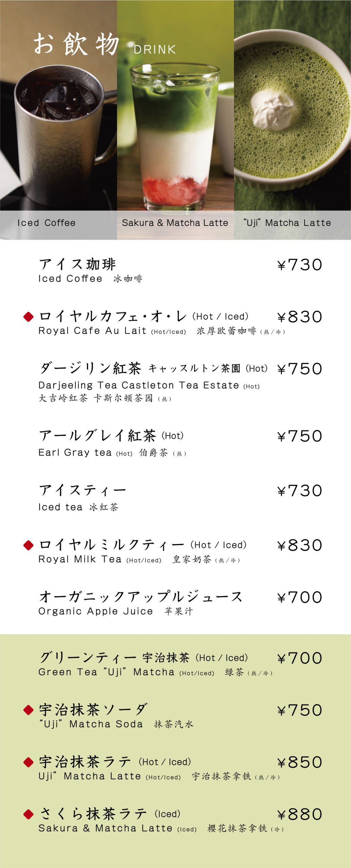Image resolution: width=351 pixels, height=868 pixels.
Task: Click the Sakura & Matcha Latte caption under photo
Action: pyautogui.click(x=175, y=223)
